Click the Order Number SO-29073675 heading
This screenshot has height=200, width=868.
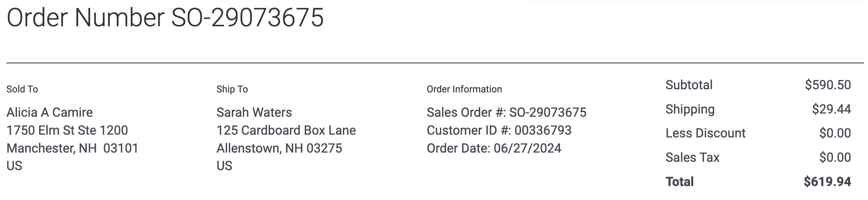click(165, 18)
